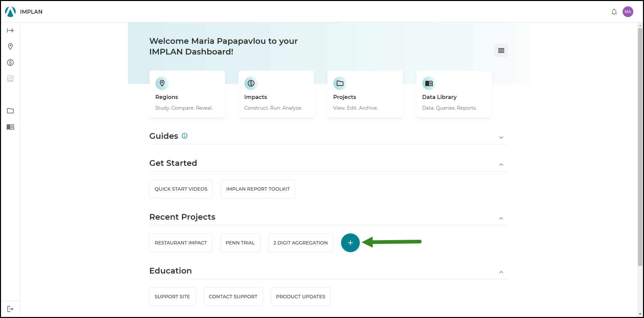Open Data Library book icon in sidebar
644x318 pixels.
pos(10,127)
